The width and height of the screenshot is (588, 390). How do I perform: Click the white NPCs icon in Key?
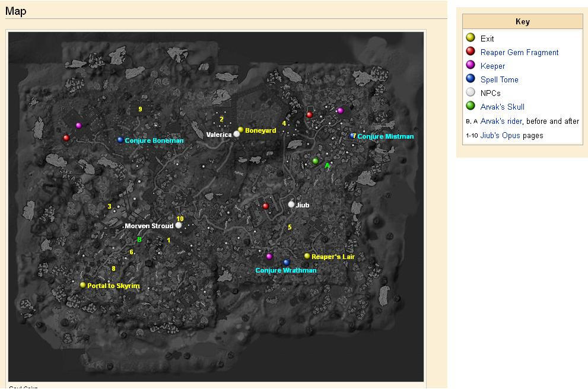[x=471, y=92]
